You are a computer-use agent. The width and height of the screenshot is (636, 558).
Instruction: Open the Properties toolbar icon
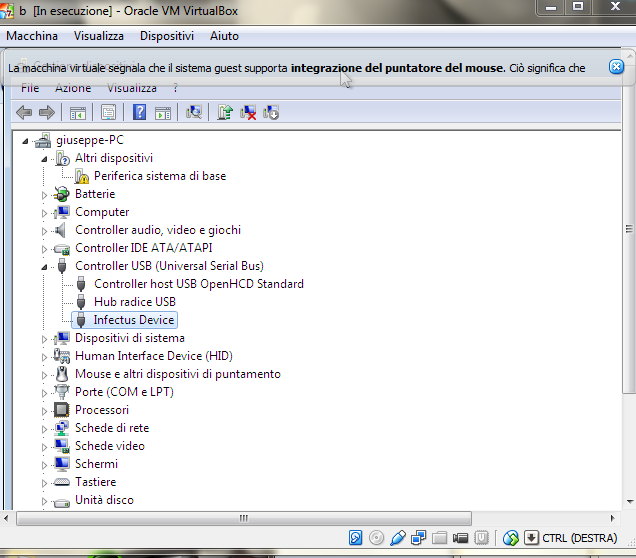point(108,112)
